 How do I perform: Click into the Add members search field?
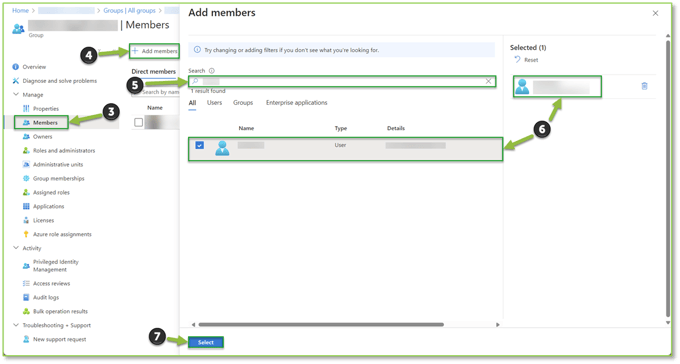point(342,81)
